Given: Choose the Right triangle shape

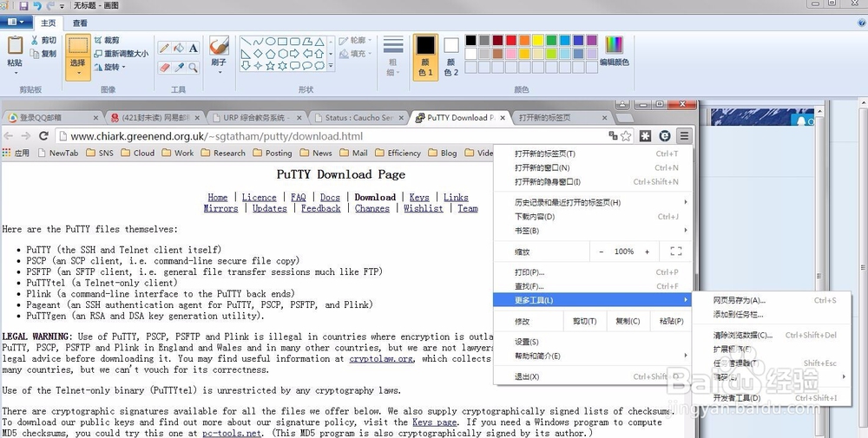Looking at the screenshot, I should [246, 54].
